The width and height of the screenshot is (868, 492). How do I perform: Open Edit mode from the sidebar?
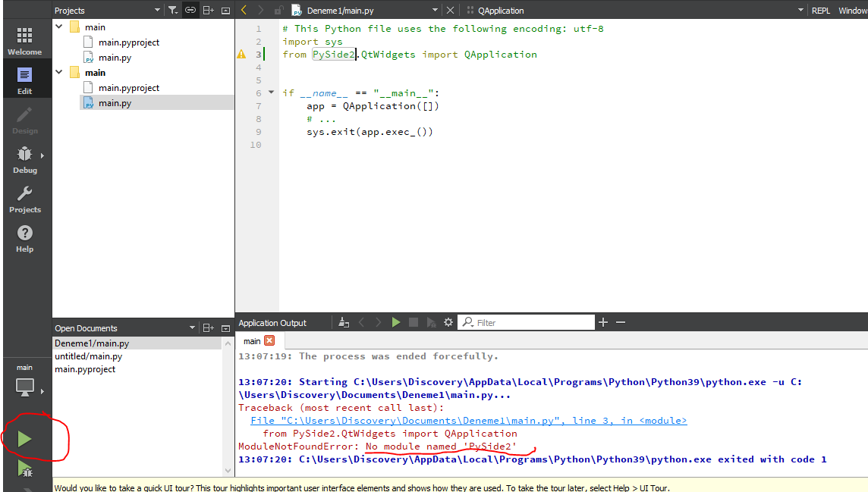tap(24, 80)
